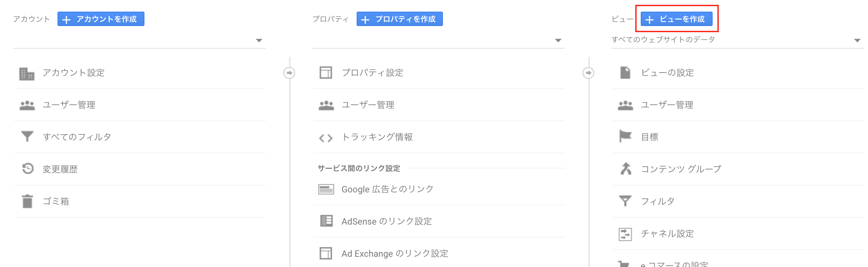Open the すべてのウェブサイトのデータ view dropdown
The image size is (868, 267).
[x=737, y=40]
